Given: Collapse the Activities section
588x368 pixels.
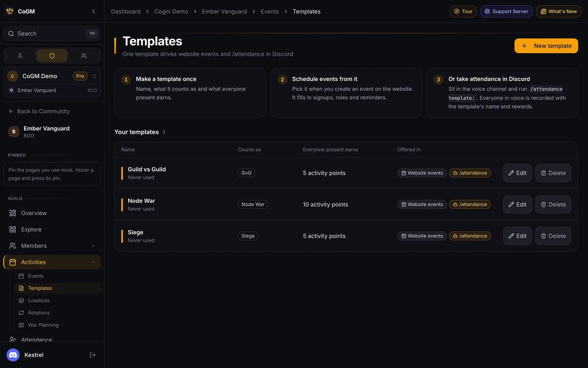Looking at the screenshot, I should pos(93,262).
